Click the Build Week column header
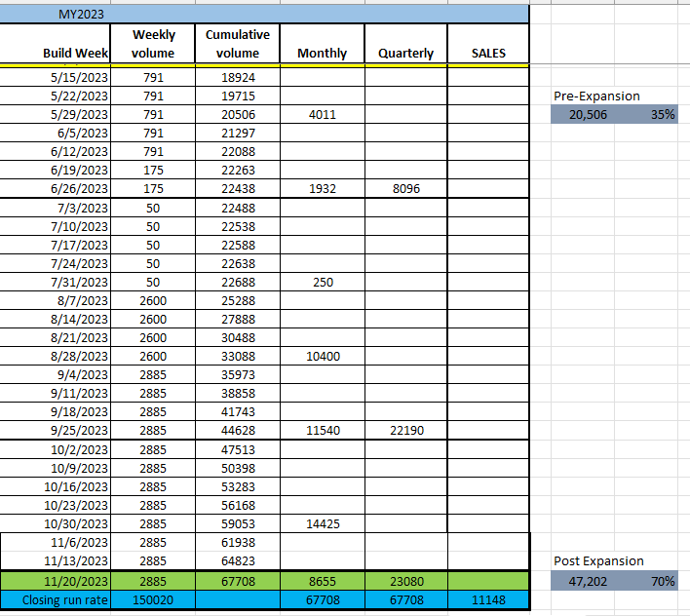 [x=76, y=53]
